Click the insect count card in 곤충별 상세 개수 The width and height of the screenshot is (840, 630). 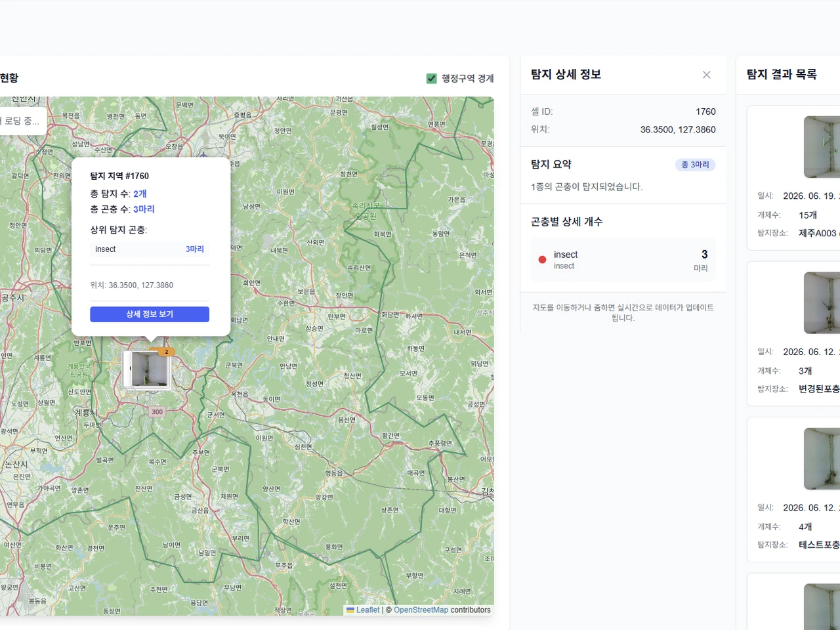click(x=623, y=260)
